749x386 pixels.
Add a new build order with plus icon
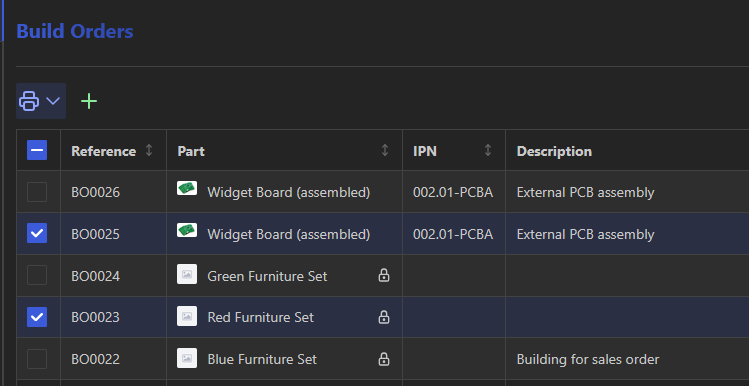coord(89,101)
